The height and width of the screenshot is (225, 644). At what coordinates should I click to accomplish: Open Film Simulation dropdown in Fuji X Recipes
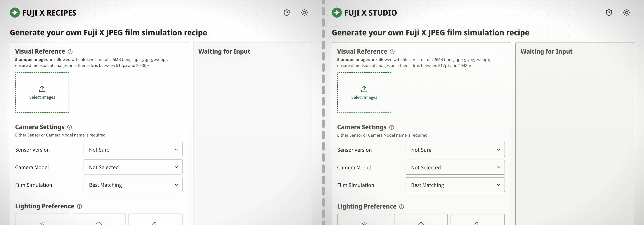coord(133,185)
